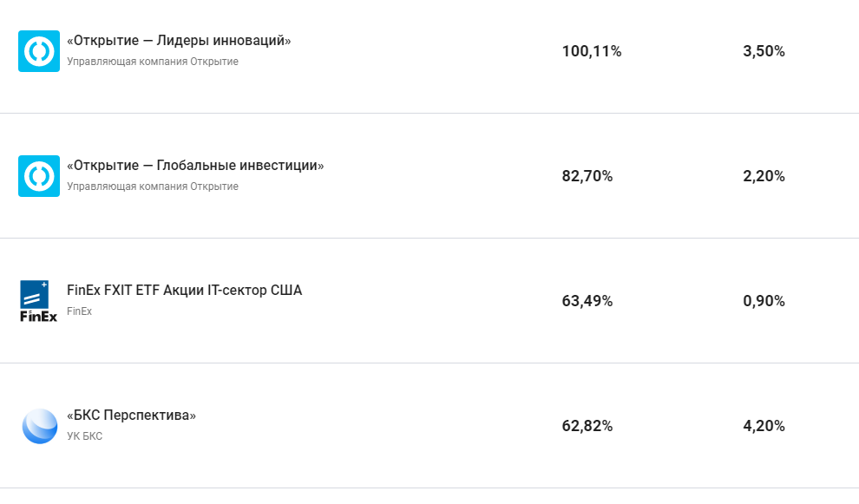This screenshot has width=859, height=504.
Task: Select the 63,49% return value
Action: point(587,301)
